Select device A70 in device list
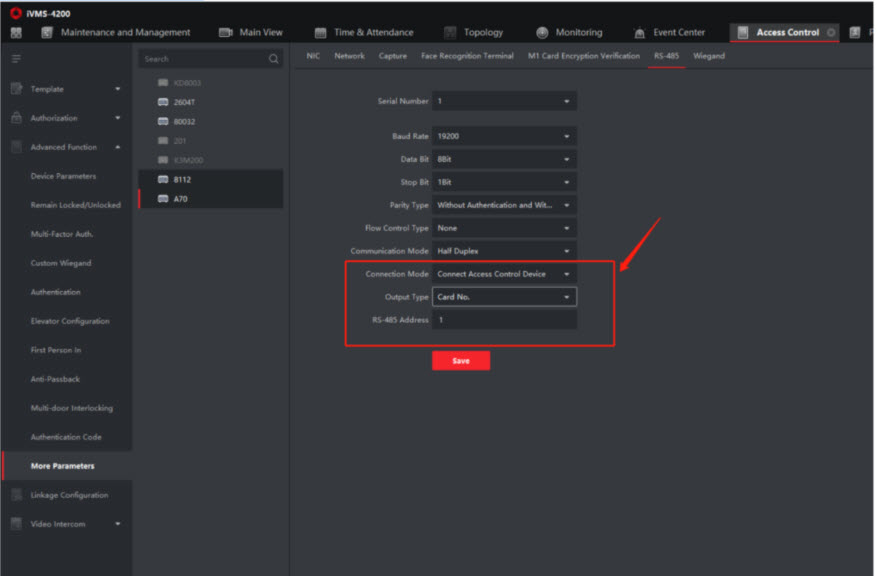The image size is (877, 576). pyautogui.click(x=180, y=198)
